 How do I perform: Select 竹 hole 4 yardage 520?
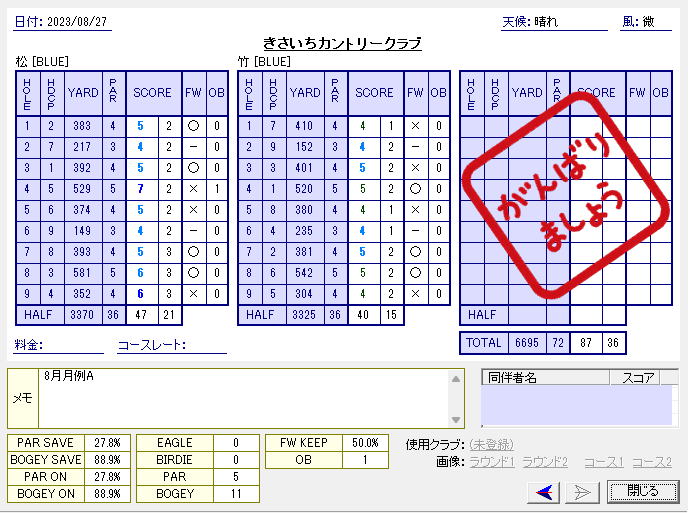[x=305, y=189]
